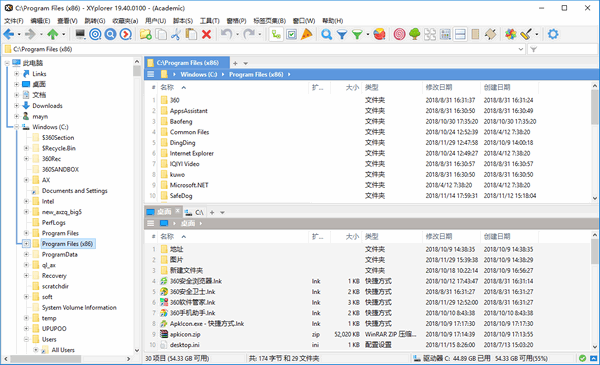
Task: Open the address bar dropdown arrow
Action: click(x=520, y=49)
